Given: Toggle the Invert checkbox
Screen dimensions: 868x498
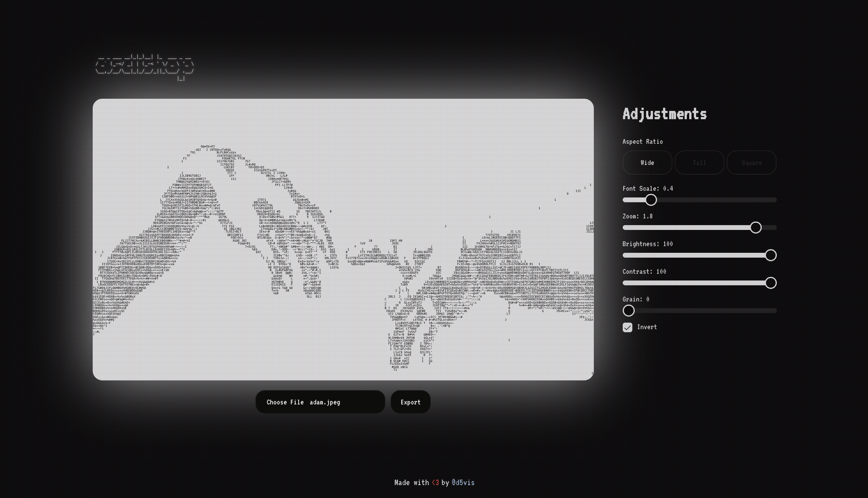Looking at the screenshot, I should [x=627, y=327].
